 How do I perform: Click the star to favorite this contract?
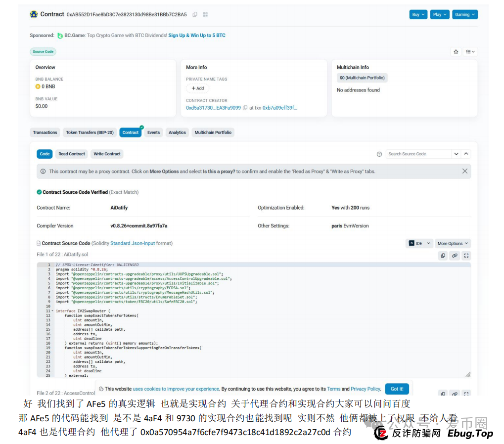tap(455, 51)
